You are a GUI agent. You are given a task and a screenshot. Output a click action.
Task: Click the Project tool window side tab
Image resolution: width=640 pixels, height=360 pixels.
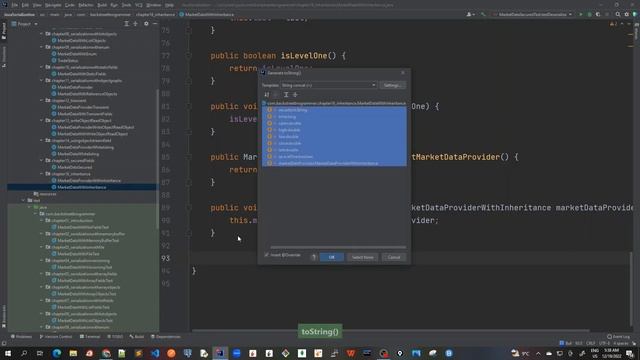pyautogui.click(x=4, y=32)
